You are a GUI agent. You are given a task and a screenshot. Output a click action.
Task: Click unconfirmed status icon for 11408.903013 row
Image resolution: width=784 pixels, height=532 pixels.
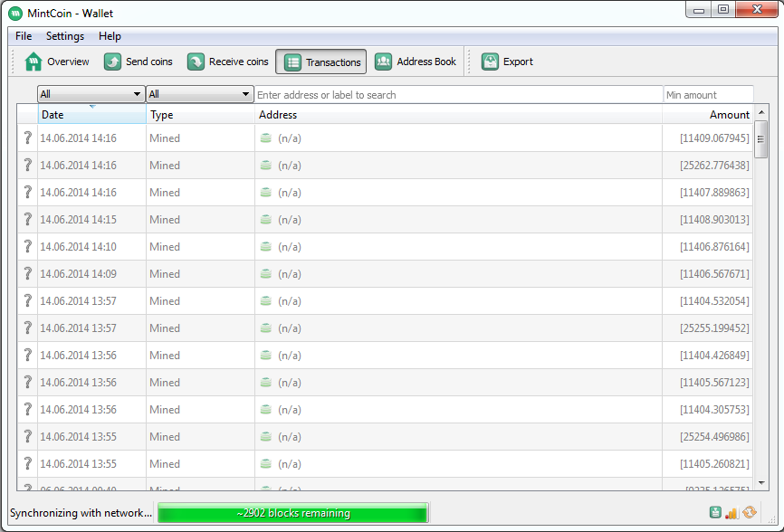(x=28, y=219)
